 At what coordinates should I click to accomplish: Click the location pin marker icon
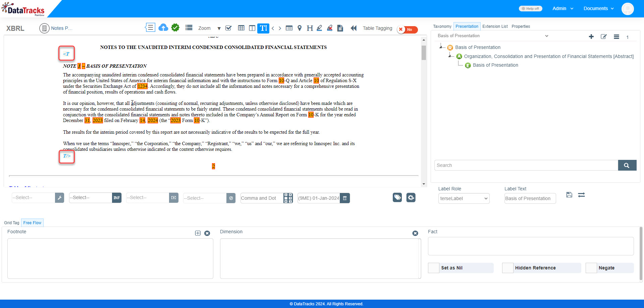click(x=300, y=28)
